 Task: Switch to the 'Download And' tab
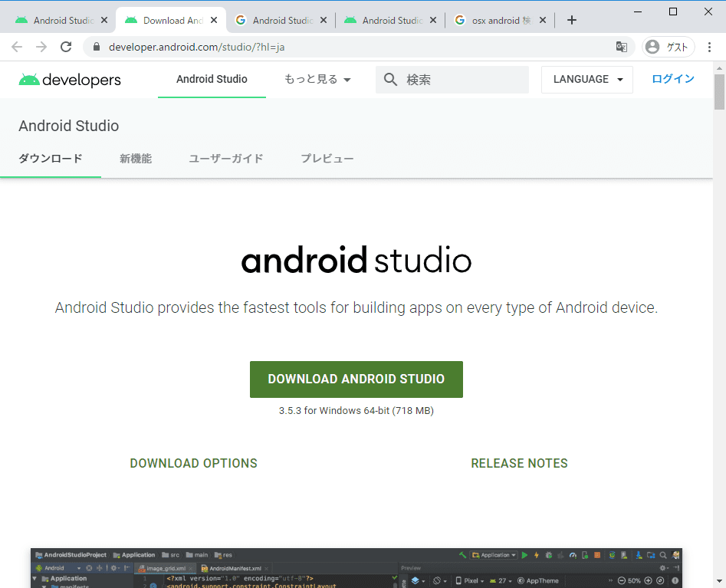click(x=171, y=21)
